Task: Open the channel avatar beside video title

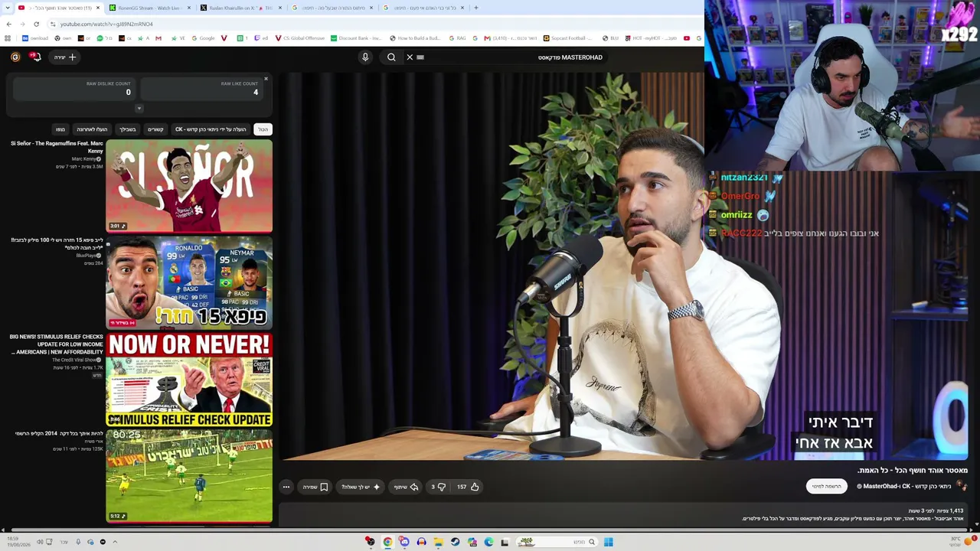Action: click(x=962, y=487)
